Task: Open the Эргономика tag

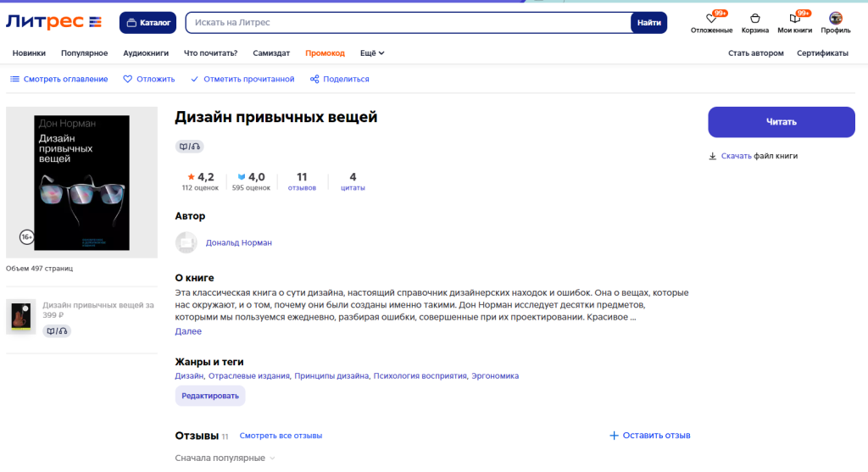Action: pyautogui.click(x=495, y=375)
